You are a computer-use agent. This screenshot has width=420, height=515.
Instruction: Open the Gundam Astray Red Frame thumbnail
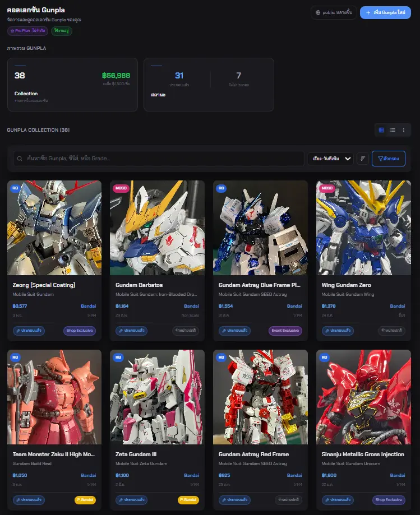[x=260, y=397]
